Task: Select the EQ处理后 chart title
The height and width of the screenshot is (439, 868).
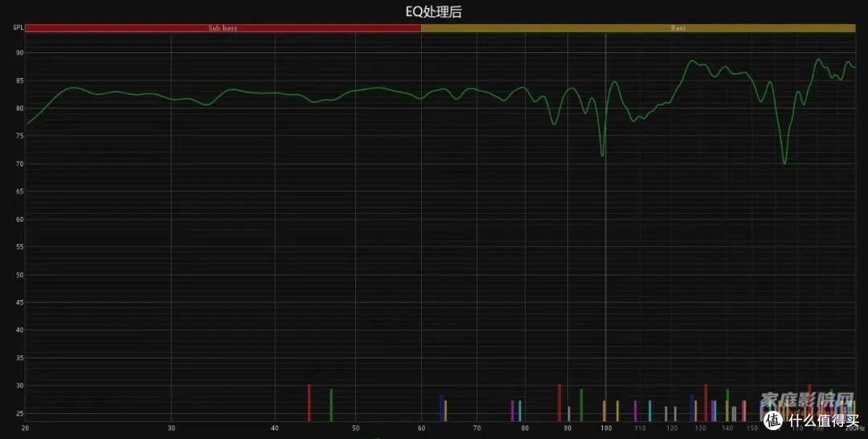Action: click(x=433, y=11)
